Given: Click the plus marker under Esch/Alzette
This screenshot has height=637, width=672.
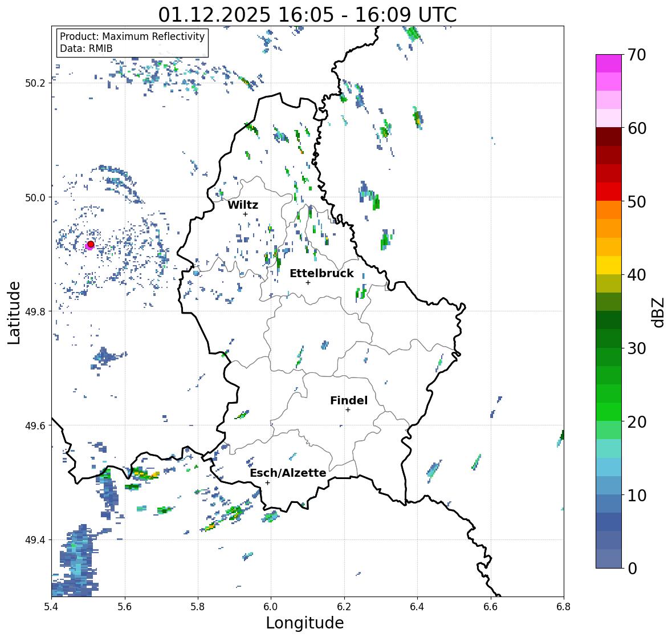Looking at the screenshot, I should [x=267, y=482].
